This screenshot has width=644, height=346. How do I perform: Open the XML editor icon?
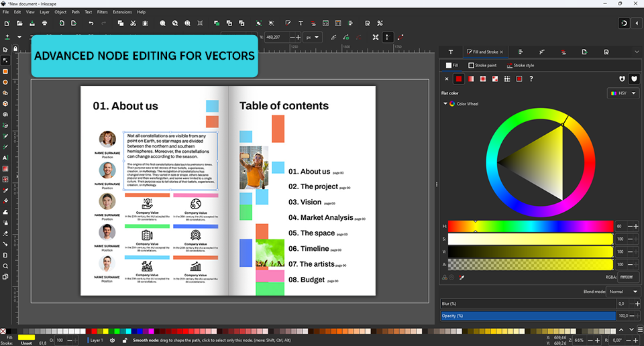pos(326,23)
